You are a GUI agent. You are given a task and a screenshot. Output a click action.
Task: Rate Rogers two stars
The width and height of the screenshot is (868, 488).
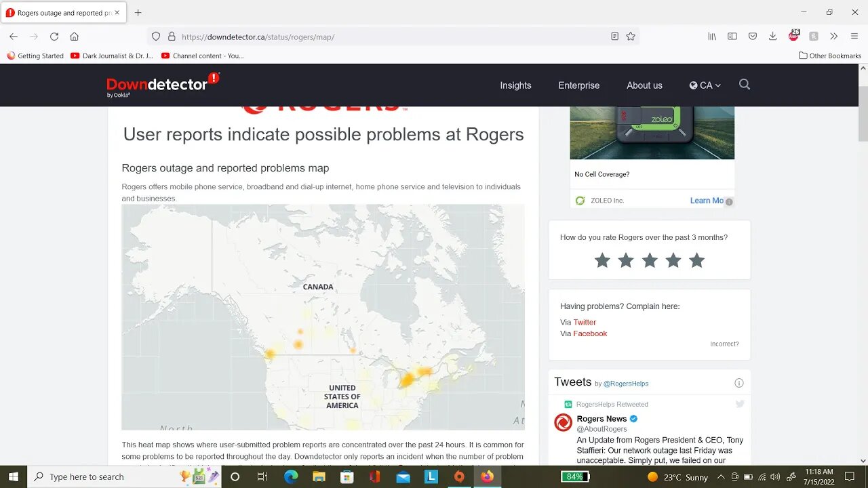pyautogui.click(x=626, y=260)
